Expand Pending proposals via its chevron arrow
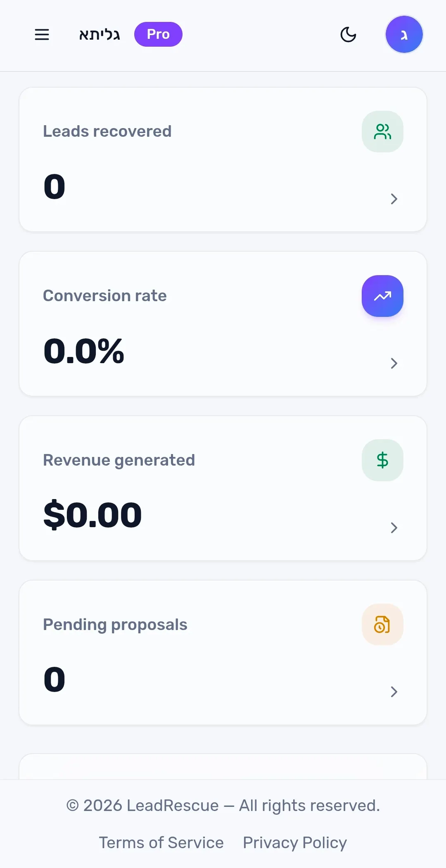This screenshot has width=446, height=868. click(x=394, y=692)
